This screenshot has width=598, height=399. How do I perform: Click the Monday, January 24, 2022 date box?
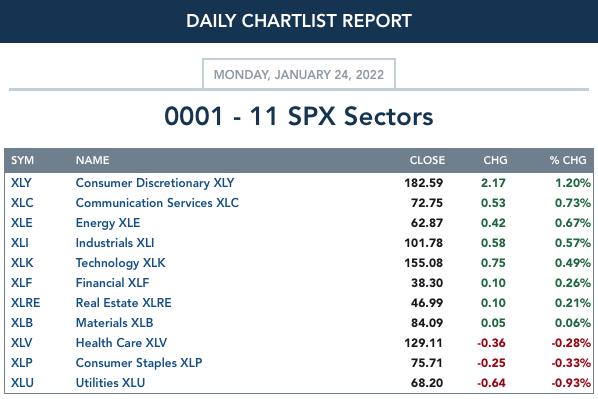click(x=299, y=74)
